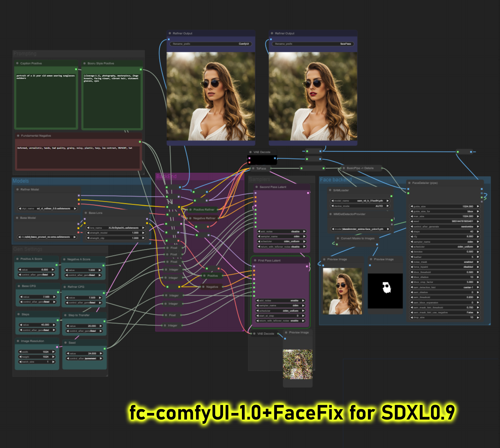Click the MMDetDetectorProvider node's collapse dot
Viewport: 500px width, 448px height.
pyautogui.click(x=330, y=214)
